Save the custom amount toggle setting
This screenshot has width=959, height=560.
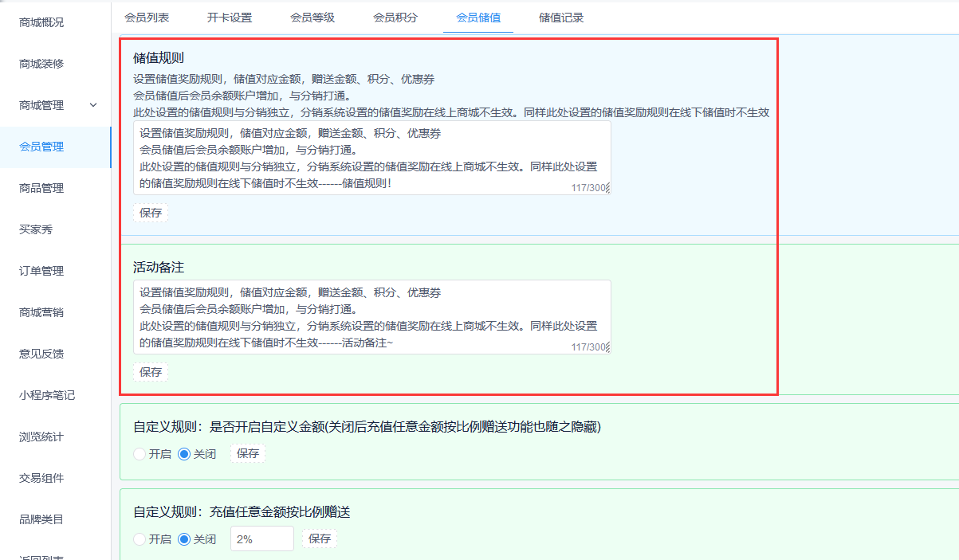tap(248, 454)
